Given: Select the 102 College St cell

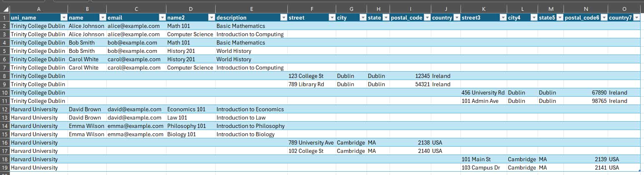Looking at the screenshot, I should pos(312,151).
